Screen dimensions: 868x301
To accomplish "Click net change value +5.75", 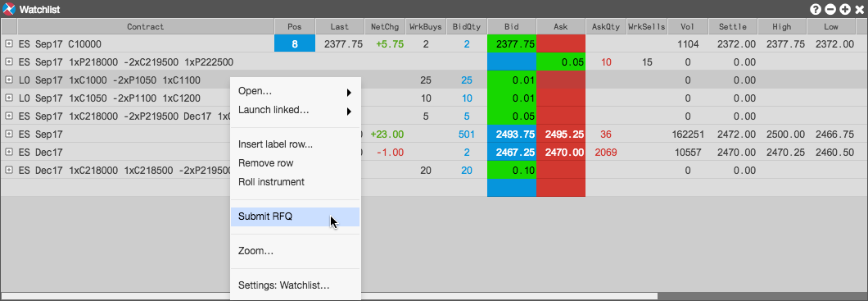I will (389, 43).
